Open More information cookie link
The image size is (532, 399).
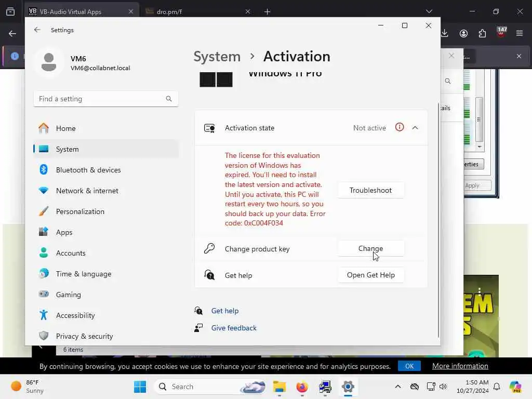click(460, 366)
